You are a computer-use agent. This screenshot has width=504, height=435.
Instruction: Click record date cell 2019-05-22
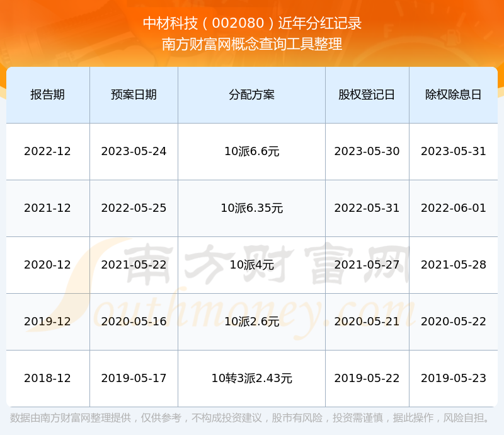pyautogui.click(x=367, y=378)
